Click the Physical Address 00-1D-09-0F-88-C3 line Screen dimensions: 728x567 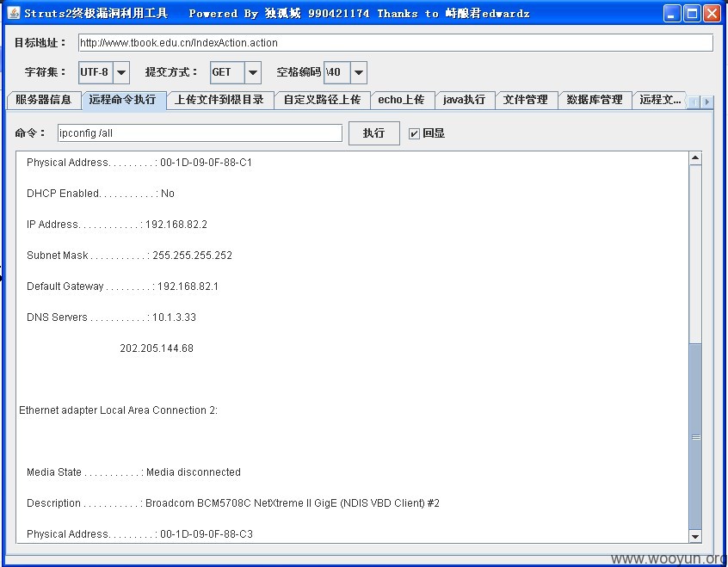[x=139, y=534]
